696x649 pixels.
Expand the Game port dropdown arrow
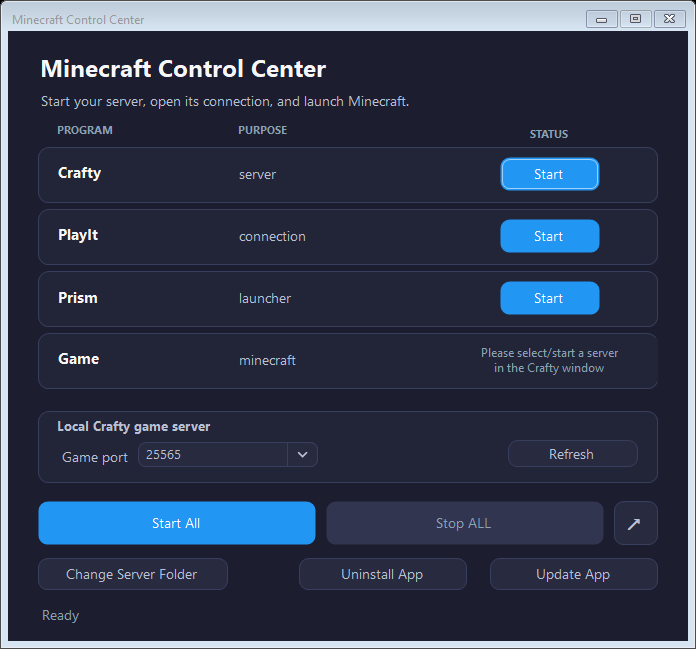point(302,455)
